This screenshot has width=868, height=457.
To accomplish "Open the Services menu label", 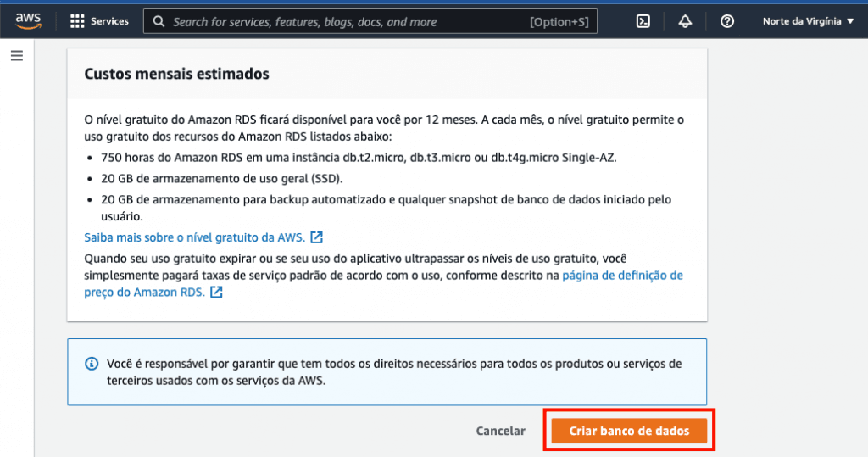I will tap(109, 21).
